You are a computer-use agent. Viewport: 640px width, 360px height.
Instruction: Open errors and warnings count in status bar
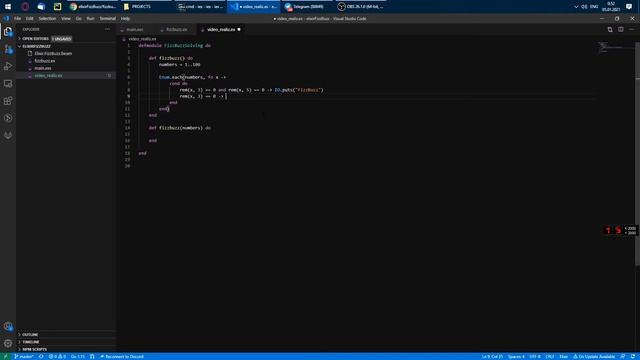pyautogui.click(x=57, y=356)
